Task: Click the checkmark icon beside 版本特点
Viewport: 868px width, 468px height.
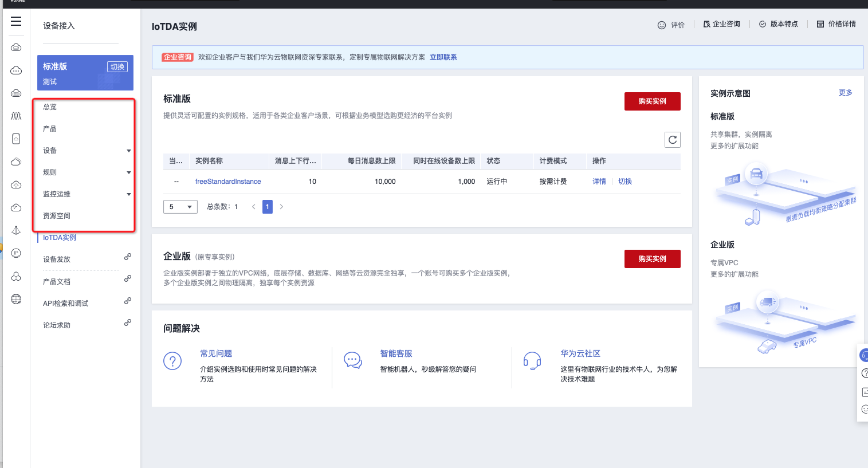Action: point(763,24)
